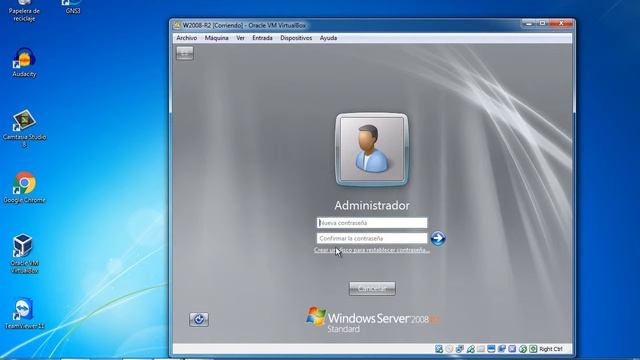This screenshot has width=640, height=360.
Task: Click the hard disk activity status icon
Action: 439,349
